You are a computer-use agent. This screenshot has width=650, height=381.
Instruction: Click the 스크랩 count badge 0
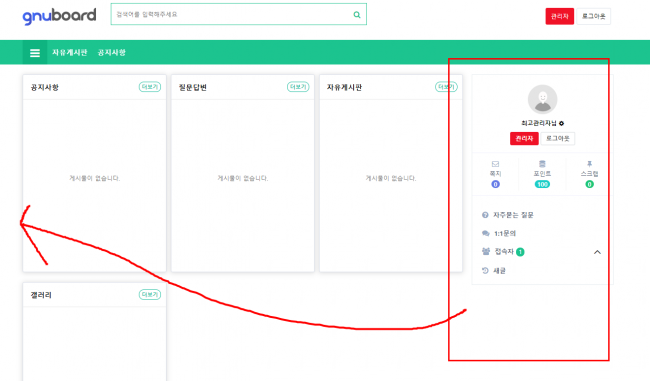(x=589, y=184)
